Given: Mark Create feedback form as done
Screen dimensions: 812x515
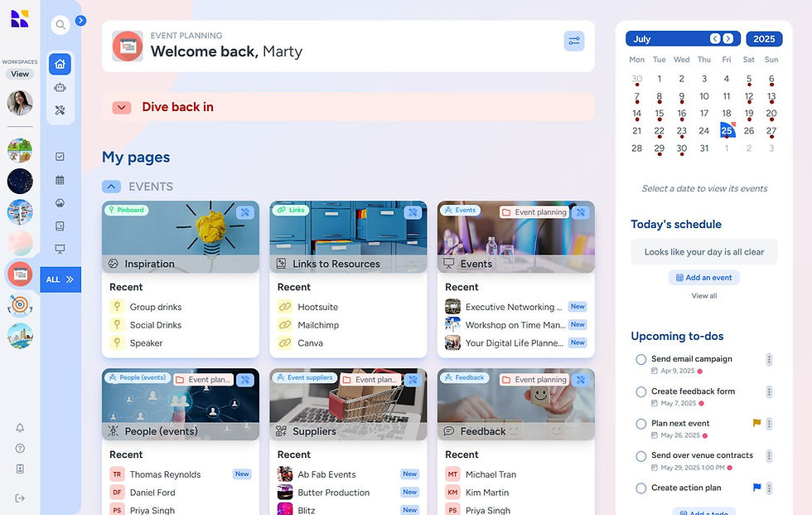Looking at the screenshot, I should 640,391.
